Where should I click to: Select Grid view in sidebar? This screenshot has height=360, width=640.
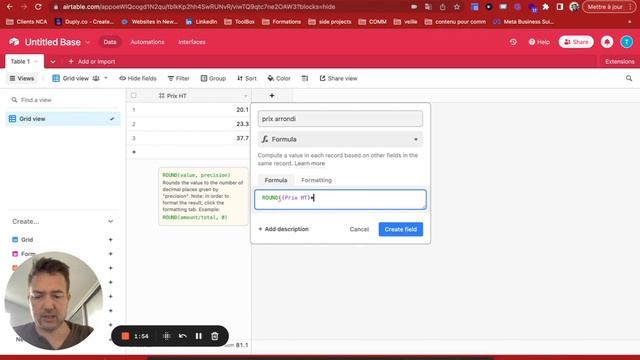point(63,119)
